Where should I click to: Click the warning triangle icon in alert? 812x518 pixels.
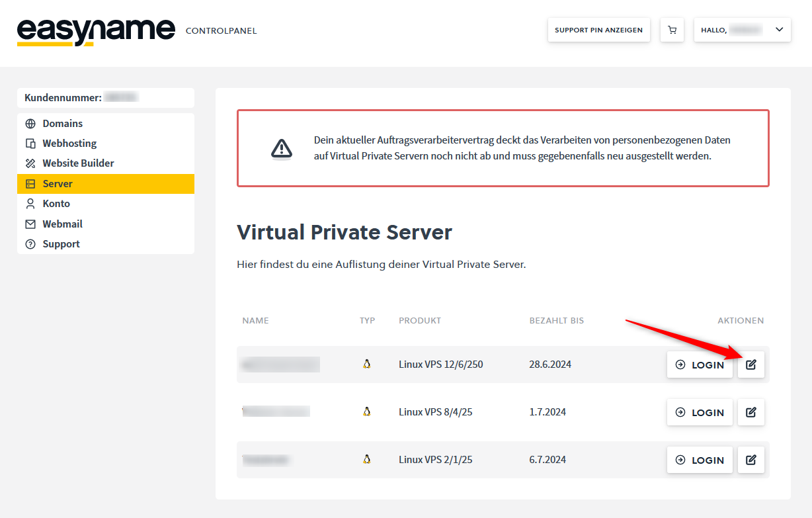pyautogui.click(x=282, y=148)
